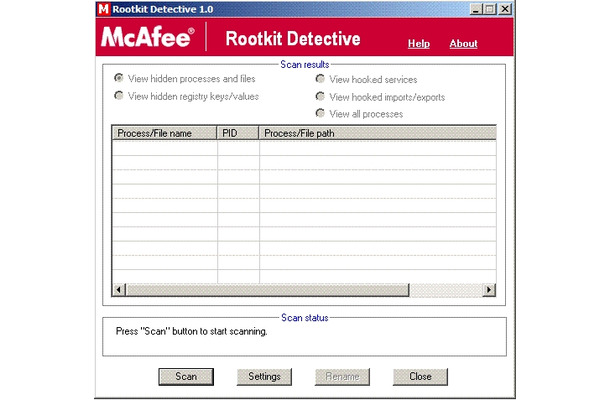Close window using title bar X
This screenshot has width=610, height=400.
click(x=505, y=9)
